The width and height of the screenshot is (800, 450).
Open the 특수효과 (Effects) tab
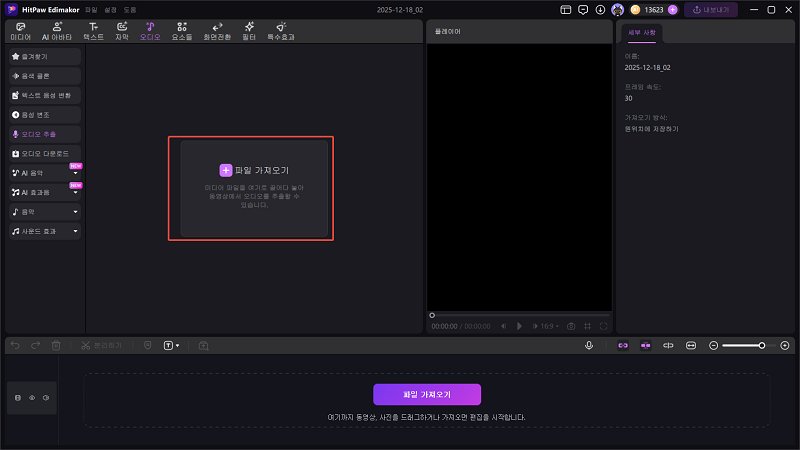281,31
